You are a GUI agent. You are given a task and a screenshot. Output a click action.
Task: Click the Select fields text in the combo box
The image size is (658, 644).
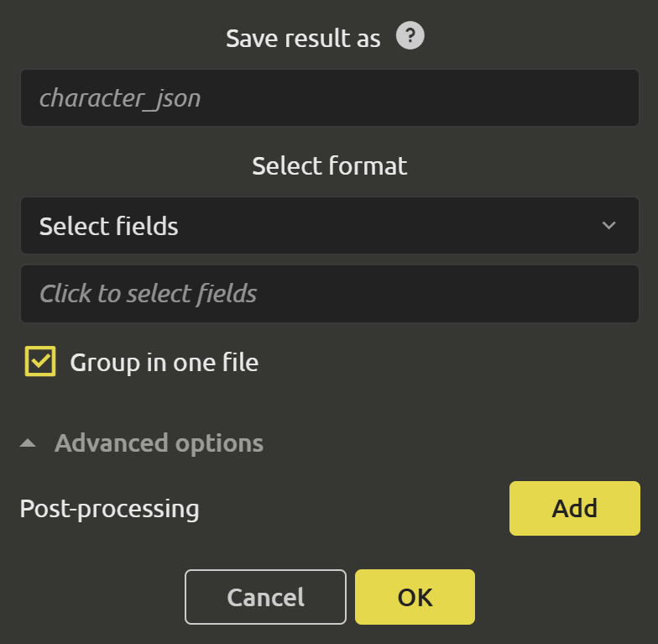tap(109, 227)
